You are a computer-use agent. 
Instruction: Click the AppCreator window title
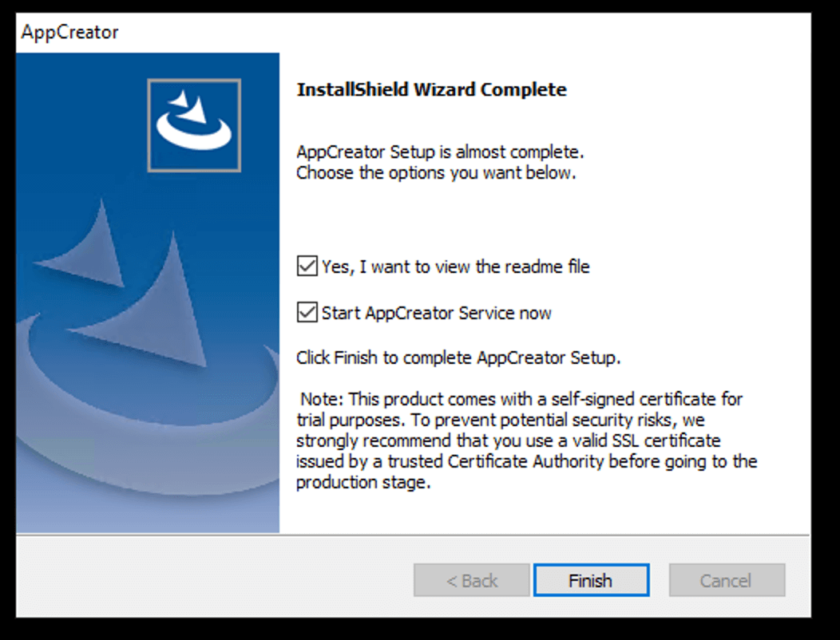[70, 33]
